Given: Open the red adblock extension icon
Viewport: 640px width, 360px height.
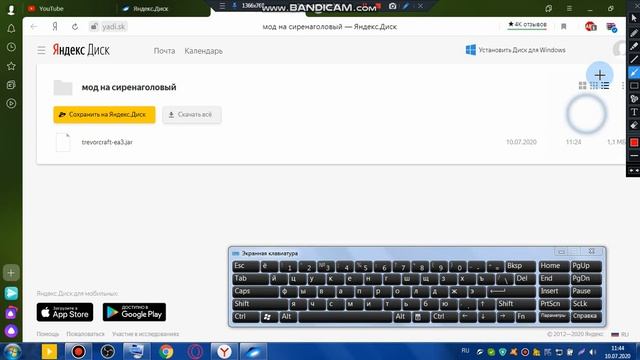Looking at the screenshot, I should coord(590,27).
